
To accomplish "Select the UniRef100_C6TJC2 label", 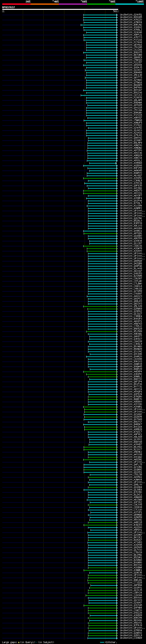I will coord(131,95).
